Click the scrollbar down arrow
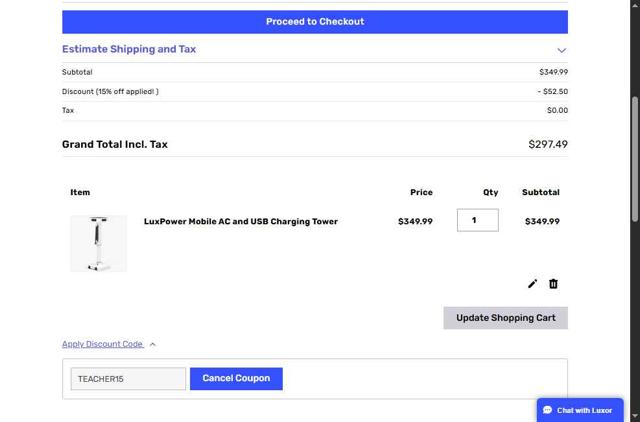Viewport: 640px width, 422px height. click(x=635, y=417)
